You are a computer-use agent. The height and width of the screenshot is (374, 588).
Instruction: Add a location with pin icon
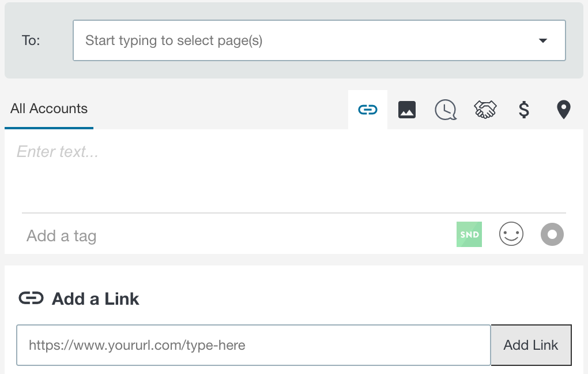563,110
